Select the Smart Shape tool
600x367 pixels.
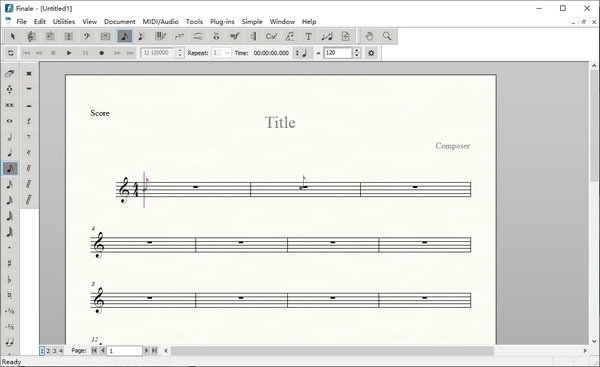[x=197, y=36]
